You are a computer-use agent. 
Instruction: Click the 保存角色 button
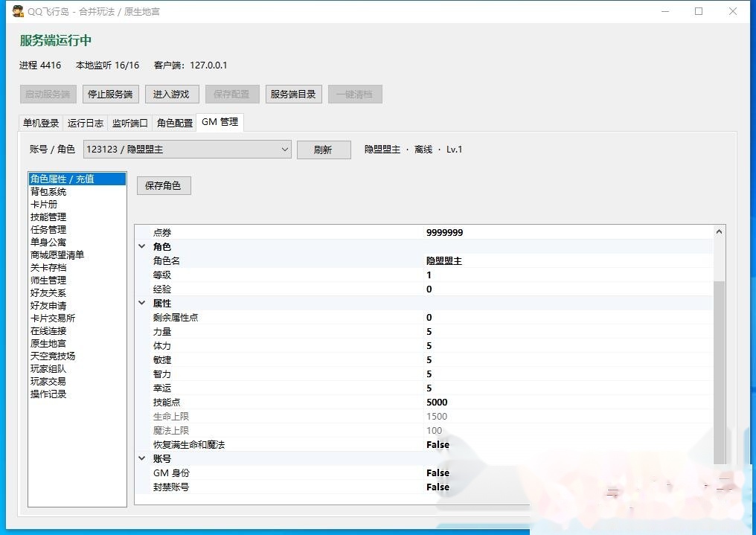point(164,185)
